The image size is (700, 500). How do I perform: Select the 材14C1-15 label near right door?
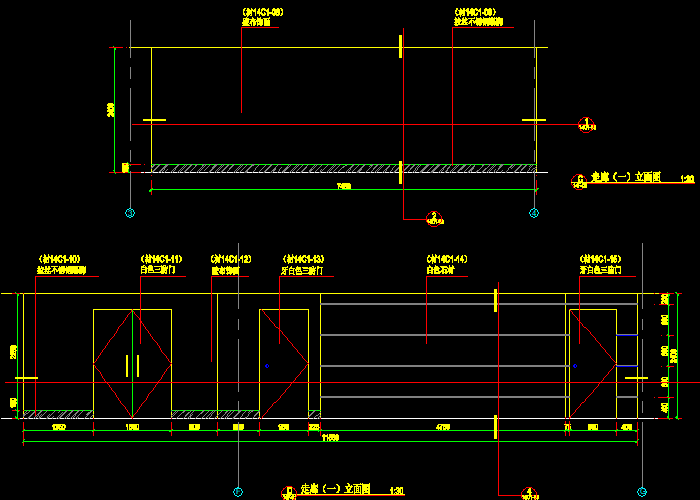601,259
